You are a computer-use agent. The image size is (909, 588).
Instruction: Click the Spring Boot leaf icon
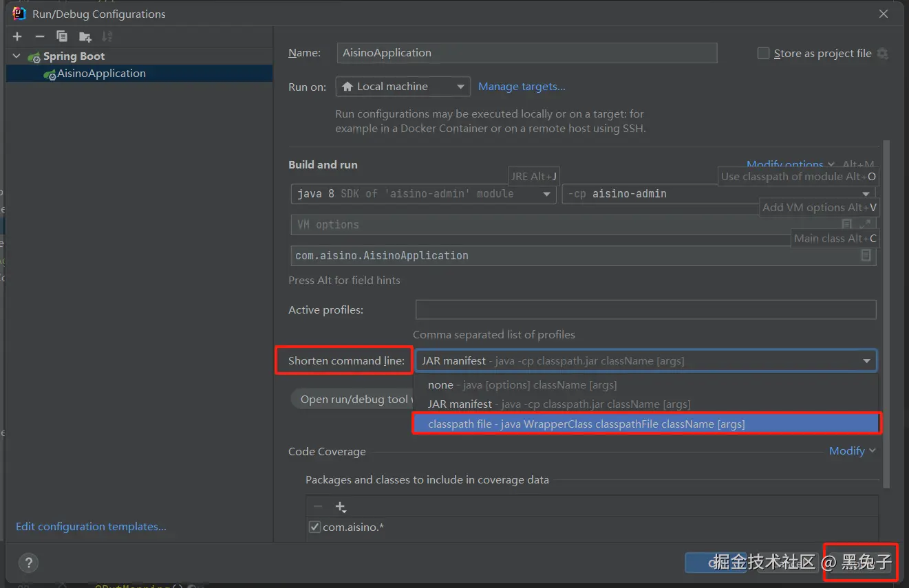tap(35, 57)
